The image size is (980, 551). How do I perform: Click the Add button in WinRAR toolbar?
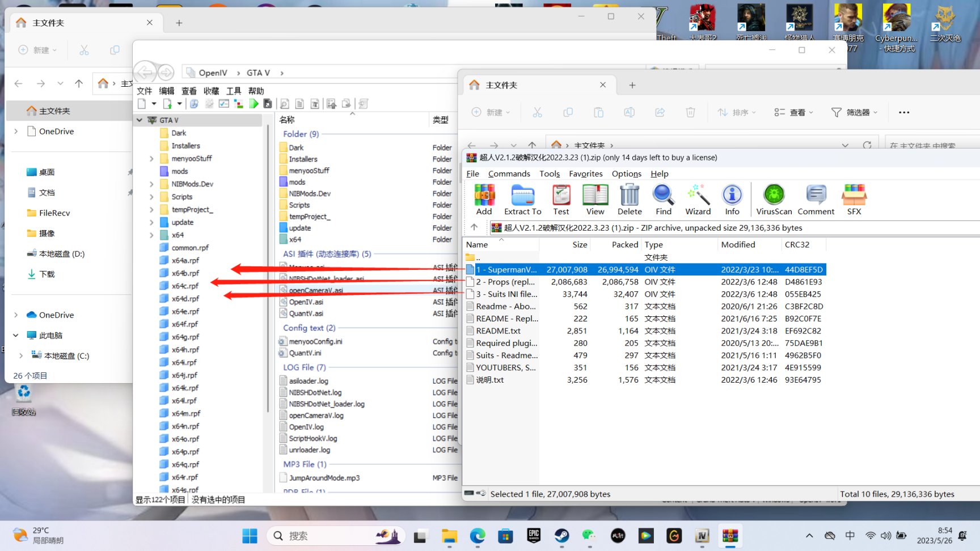pyautogui.click(x=484, y=200)
